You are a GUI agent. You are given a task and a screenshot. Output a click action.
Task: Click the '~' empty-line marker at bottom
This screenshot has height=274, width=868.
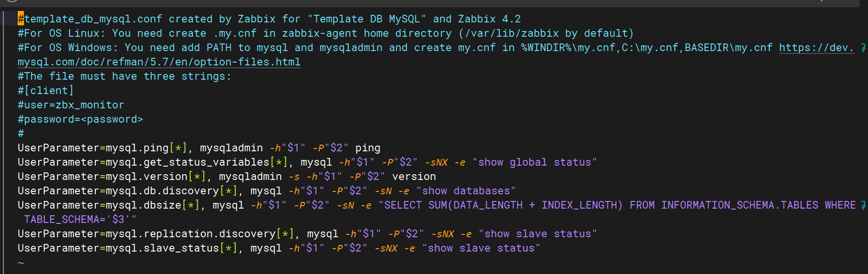(21, 263)
